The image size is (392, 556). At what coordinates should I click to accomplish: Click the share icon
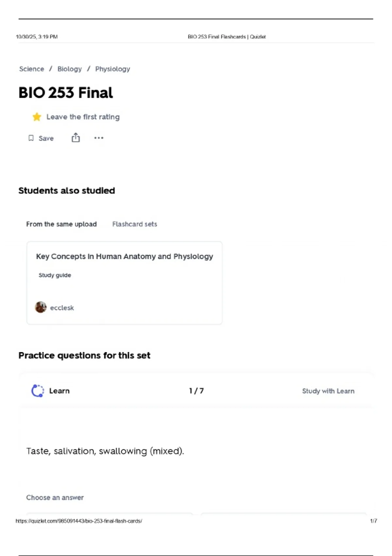point(75,138)
